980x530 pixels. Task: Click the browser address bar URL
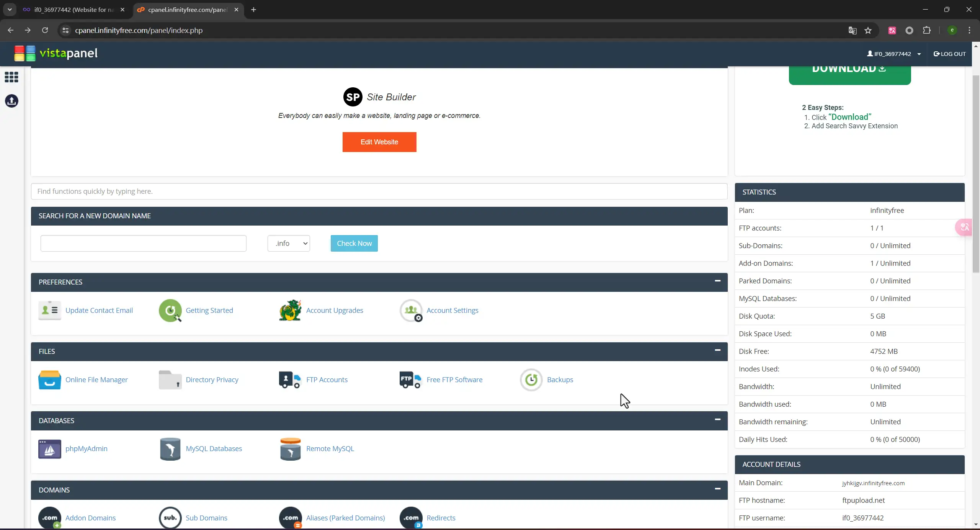[139, 30]
